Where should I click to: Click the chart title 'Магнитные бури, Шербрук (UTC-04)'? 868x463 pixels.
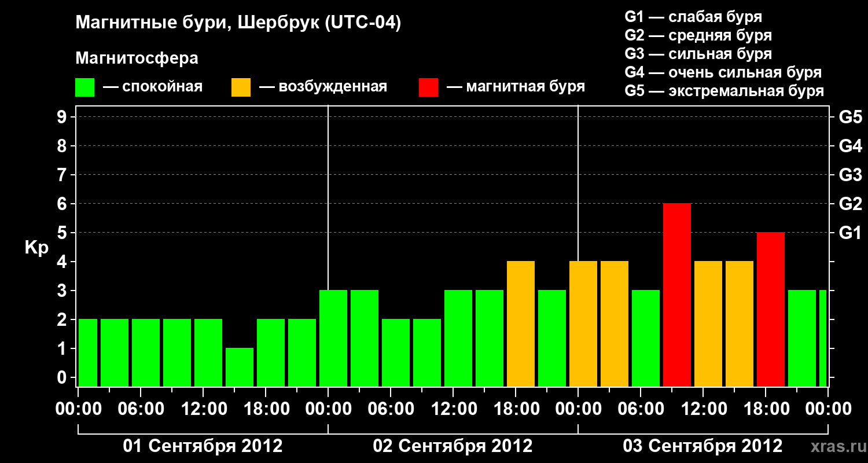(x=238, y=24)
